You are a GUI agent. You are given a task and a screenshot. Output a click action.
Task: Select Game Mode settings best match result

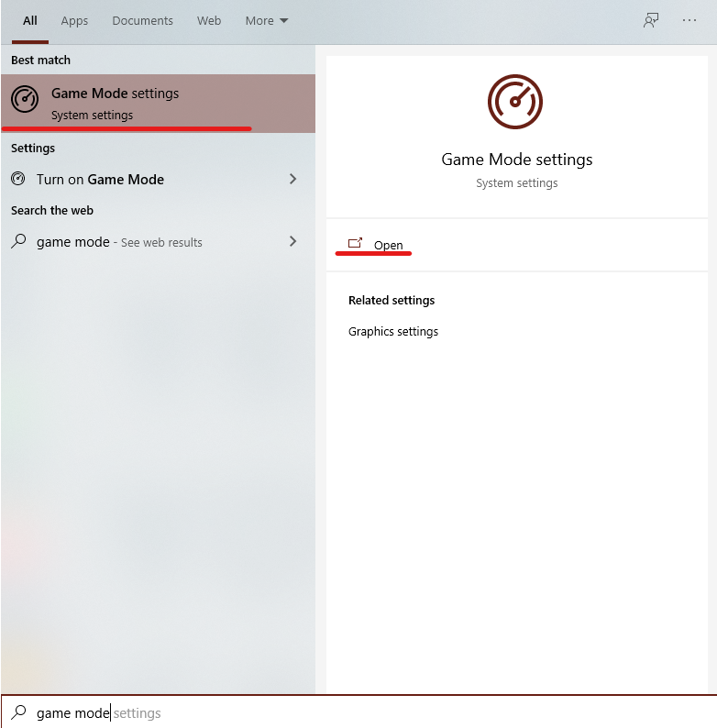(x=158, y=103)
